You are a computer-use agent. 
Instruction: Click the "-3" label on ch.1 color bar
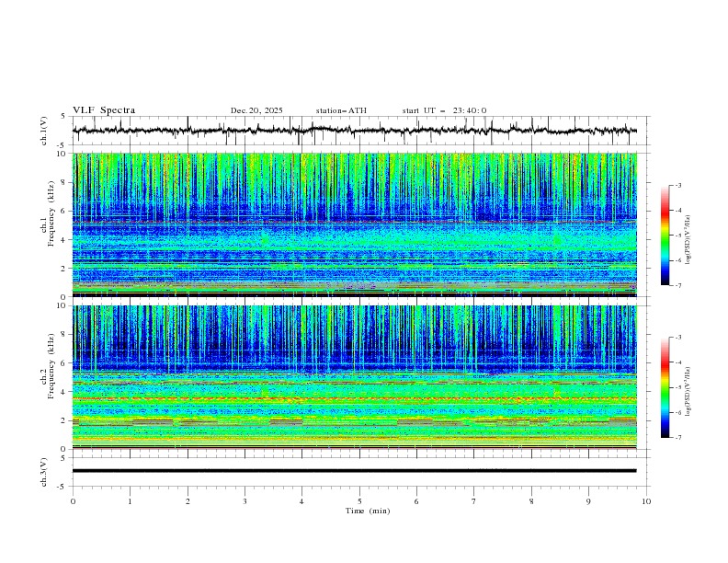click(x=678, y=185)
